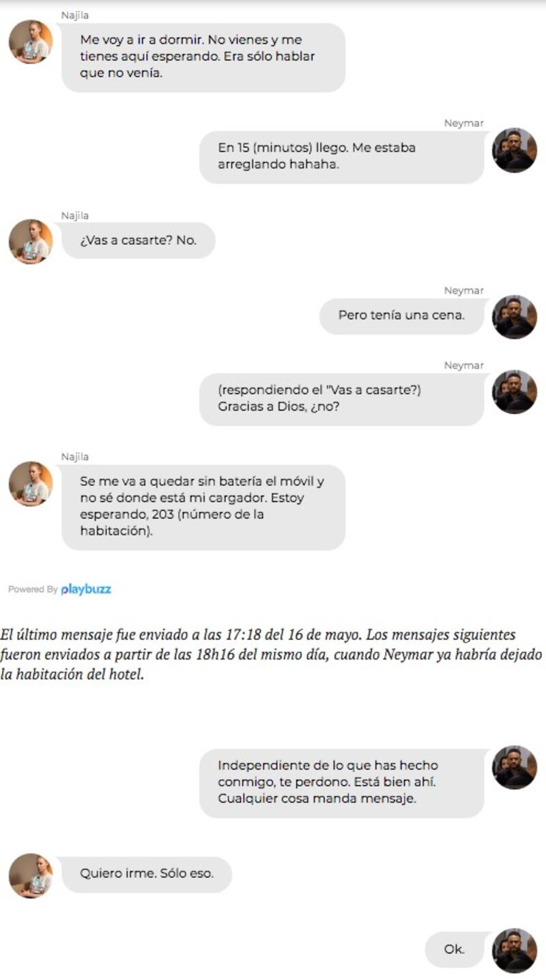This screenshot has height=980, width=546.
Task: Click the "¿Vas a casarte? No." bubble
Action: pos(139,240)
